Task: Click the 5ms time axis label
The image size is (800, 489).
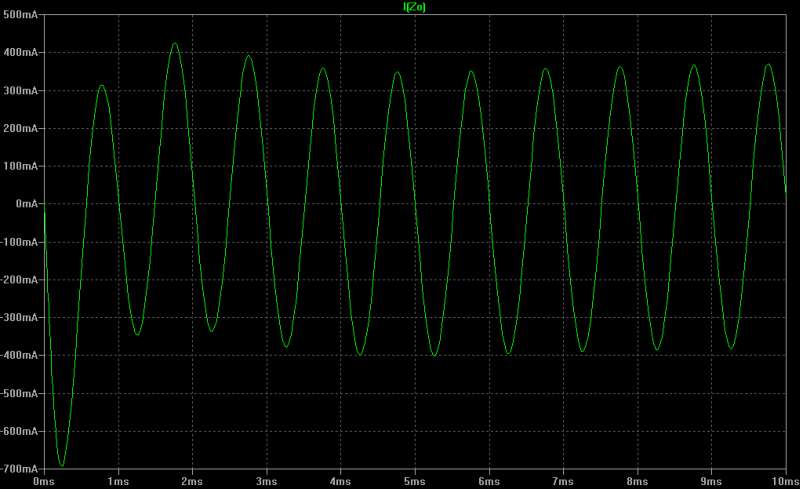Action: pyautogui.click(x=415, y=481)
